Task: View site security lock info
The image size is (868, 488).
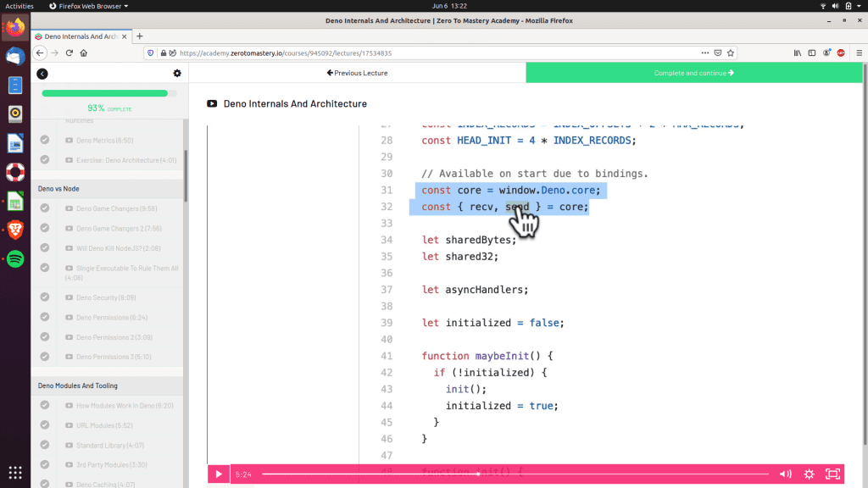Action: (164, 53)
